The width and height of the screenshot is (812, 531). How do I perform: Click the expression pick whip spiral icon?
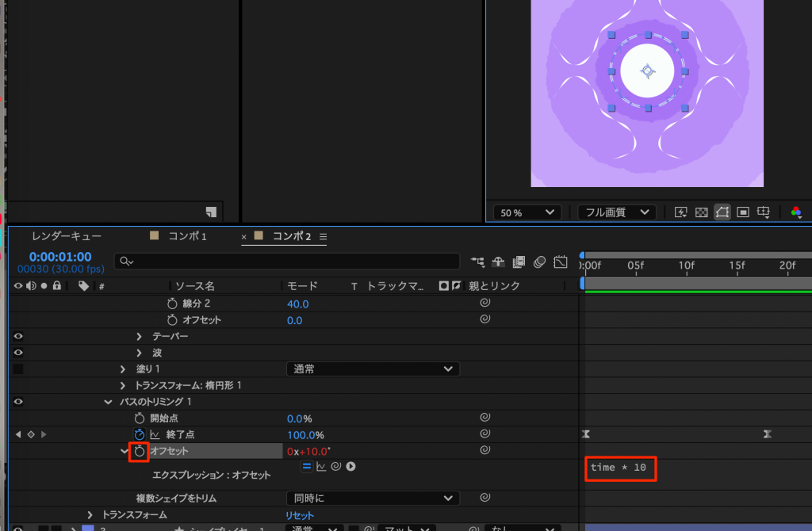point(336,467)
